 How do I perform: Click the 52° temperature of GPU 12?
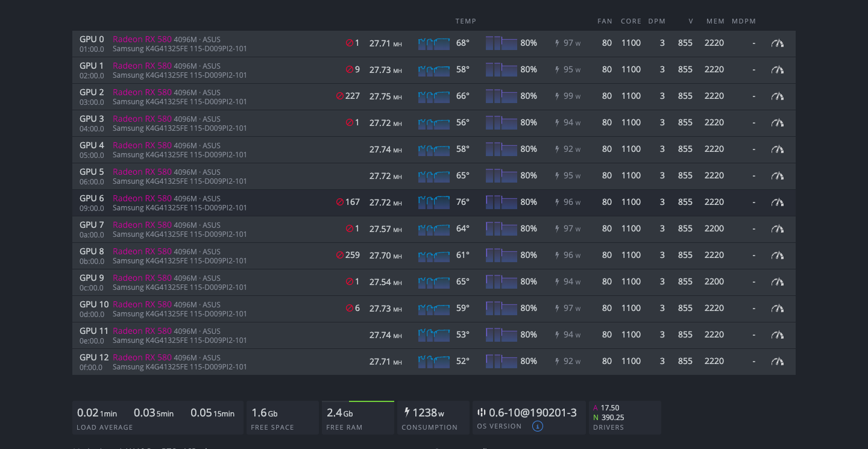click(x=463, y=361)
